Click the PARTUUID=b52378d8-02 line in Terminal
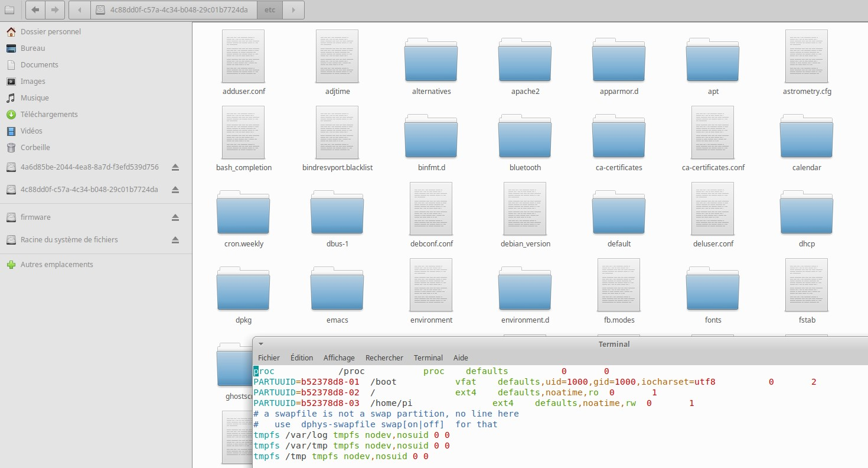The width and height of the screenshot is (868, 468). click(x=455, y=392)
